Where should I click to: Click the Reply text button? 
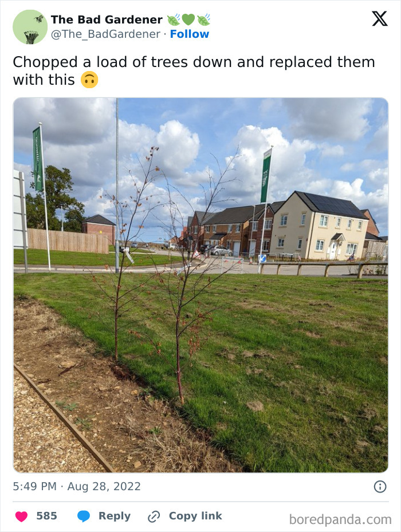(x=115, y=516)
